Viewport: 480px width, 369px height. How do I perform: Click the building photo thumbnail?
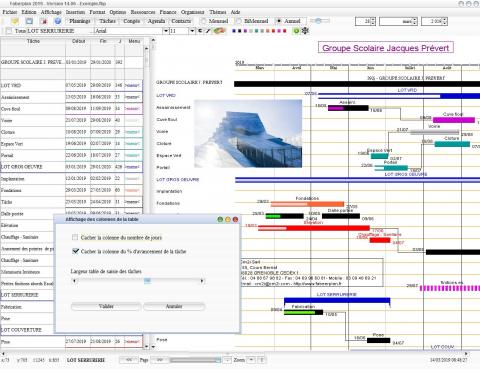[x=248, y=134]
